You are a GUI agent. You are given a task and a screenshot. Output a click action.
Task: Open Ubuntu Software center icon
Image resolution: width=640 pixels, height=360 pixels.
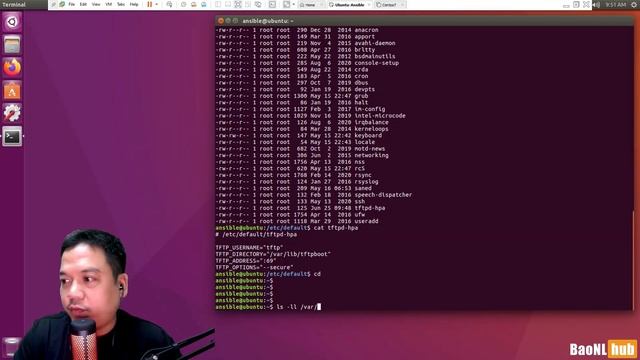[x=12, y=90]
